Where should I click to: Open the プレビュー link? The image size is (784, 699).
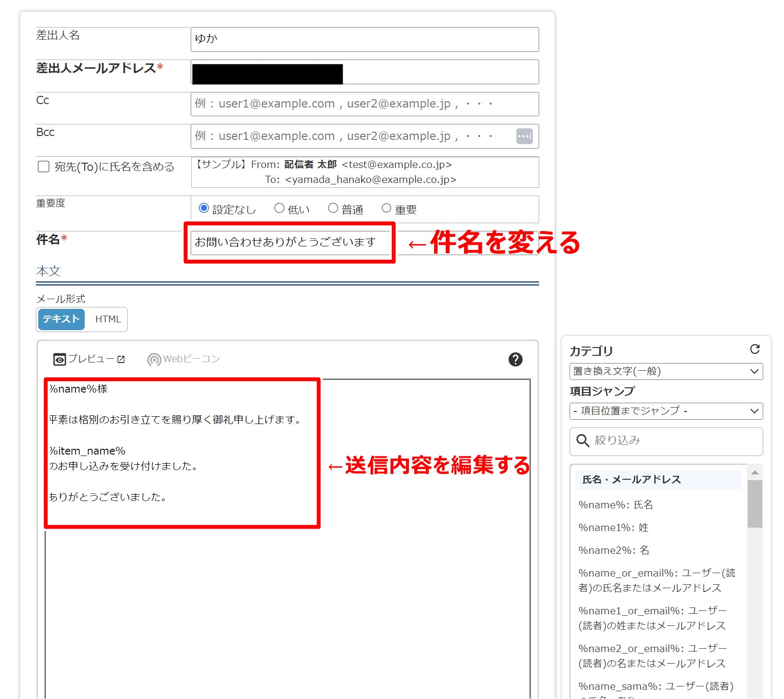coord(90,359)
